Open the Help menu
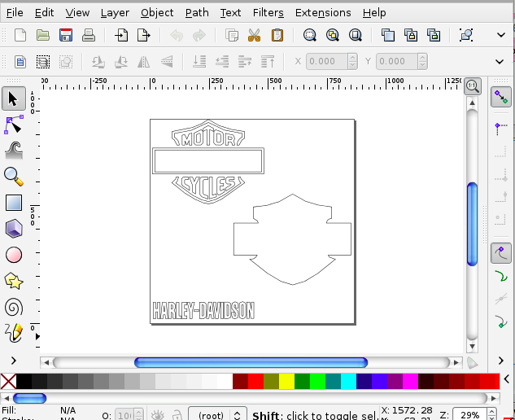 point(374,13)
